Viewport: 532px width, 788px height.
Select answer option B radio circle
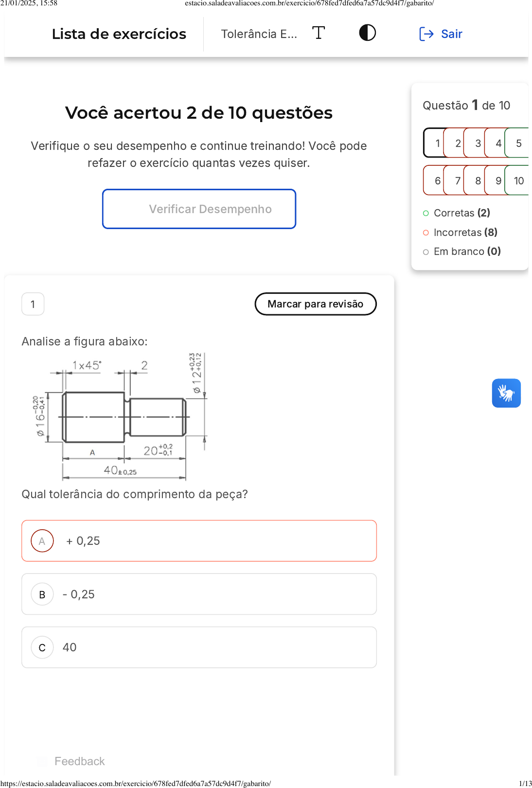tap(42, 594)
